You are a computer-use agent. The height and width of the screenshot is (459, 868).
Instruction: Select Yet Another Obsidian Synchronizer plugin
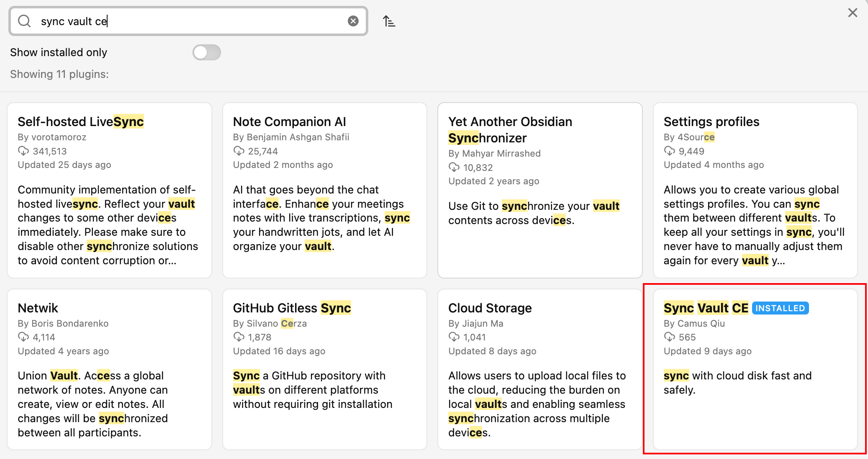coord(540,191)
